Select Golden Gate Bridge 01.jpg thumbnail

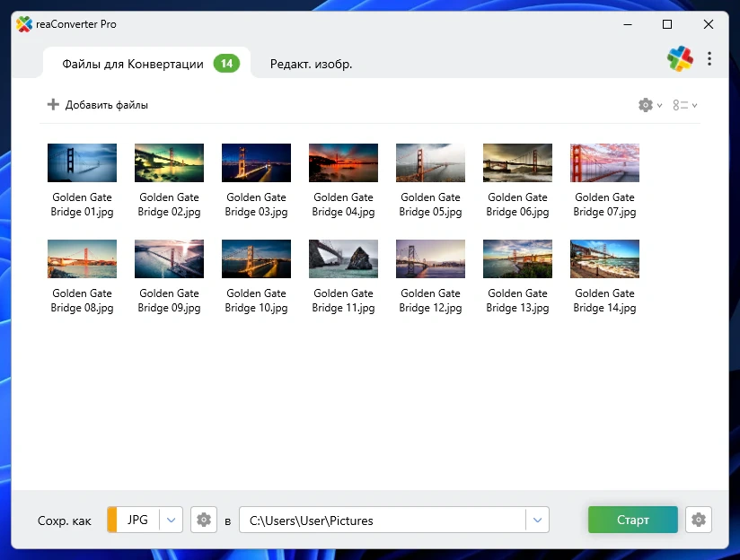(82, 163)
